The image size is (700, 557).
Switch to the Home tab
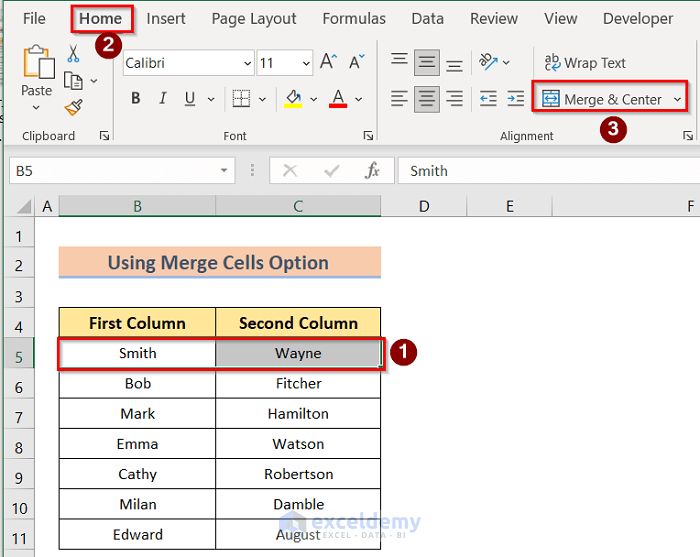(x=101, y=18)
